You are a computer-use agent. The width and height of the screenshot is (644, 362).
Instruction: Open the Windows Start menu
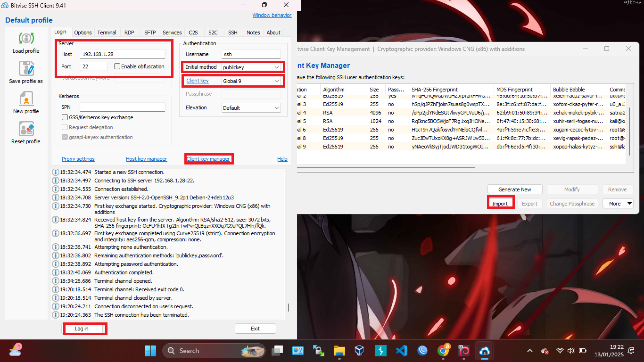click(x=150, y=351)
